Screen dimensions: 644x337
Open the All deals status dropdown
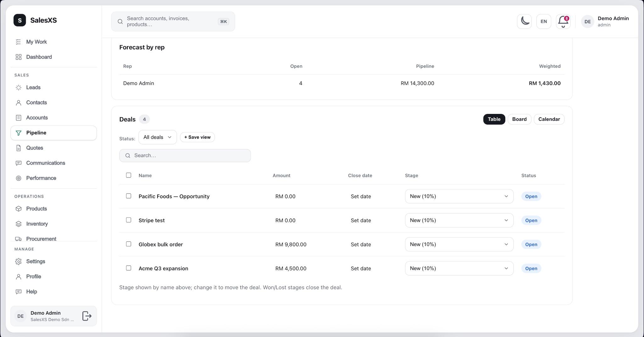[x=158, y=137]
